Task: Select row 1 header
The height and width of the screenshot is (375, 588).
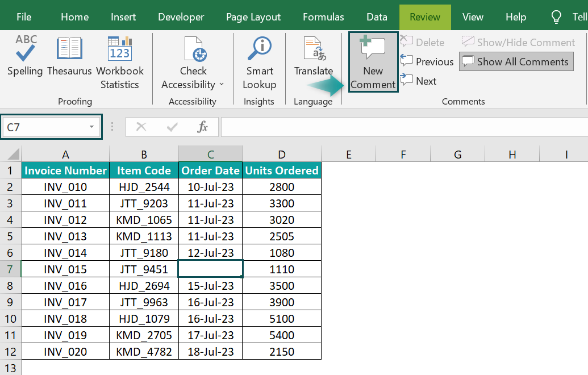Action: [x=10, y=170]
